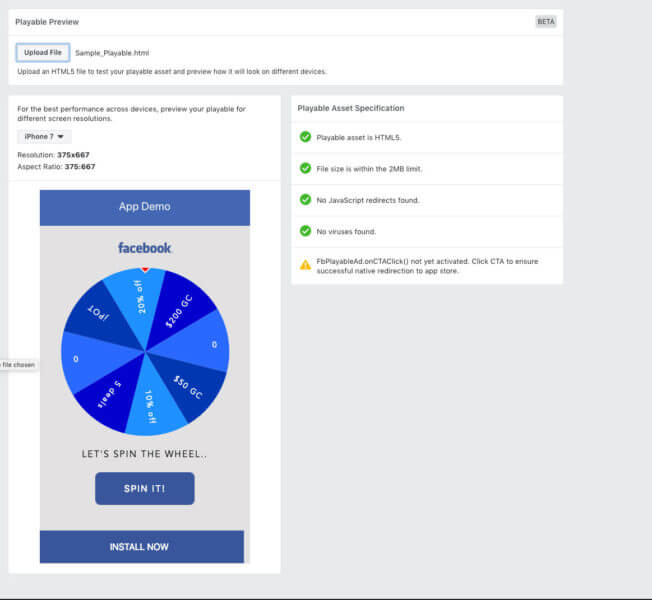Image resolution: width=652 pixels, height=600 pixels.
Task: Click the green check beside 'No JavaScript redirects found'
Action: coord(305,200)
